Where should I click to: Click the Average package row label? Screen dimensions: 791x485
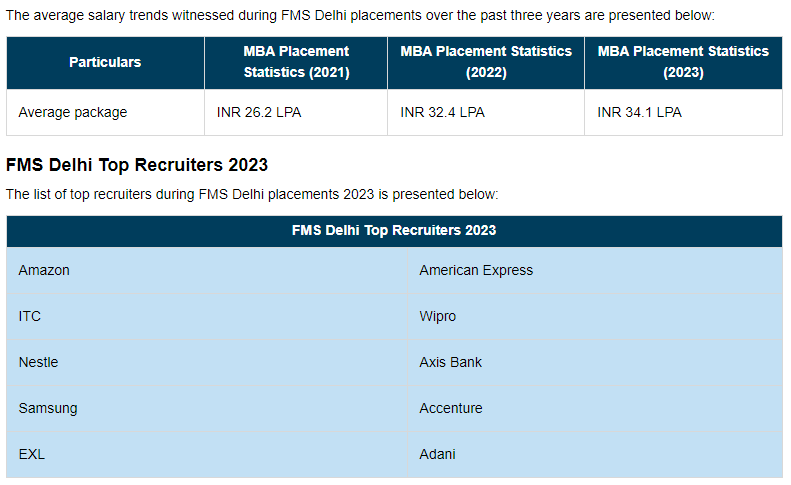click(73, 113)
